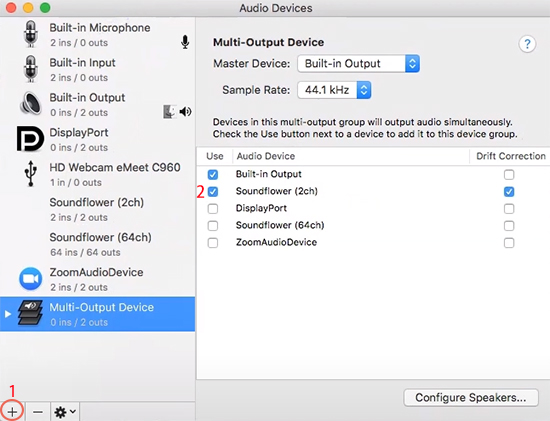The width and height of the screenshot is (550, 421).
Task: Select HD Webcam eMeet C960 device
Action: (x=98, y=174)
